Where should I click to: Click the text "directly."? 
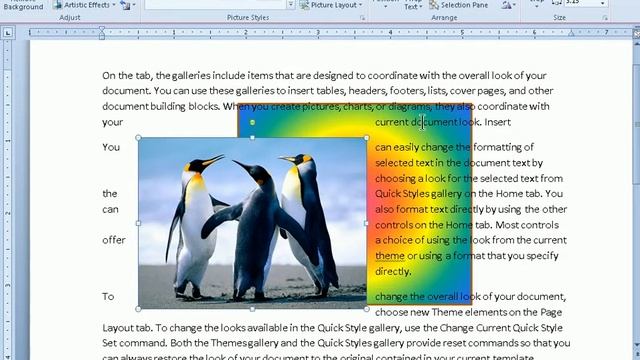[x=393, y=271]
